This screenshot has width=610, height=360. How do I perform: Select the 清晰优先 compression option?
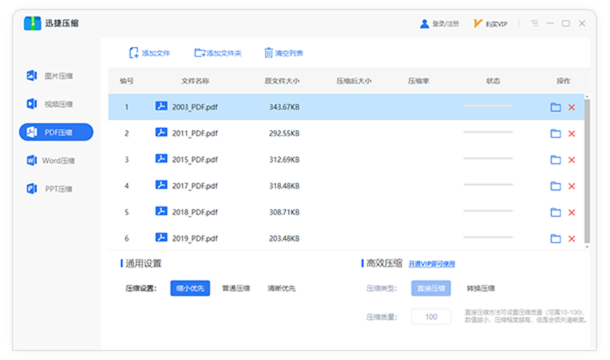[281, 288]
